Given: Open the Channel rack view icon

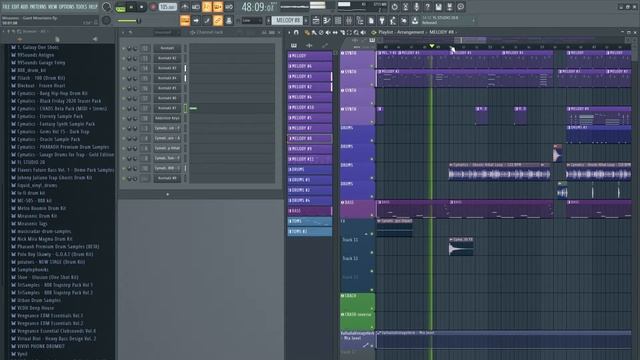Looking at the screenshot, I should (338, 20).
